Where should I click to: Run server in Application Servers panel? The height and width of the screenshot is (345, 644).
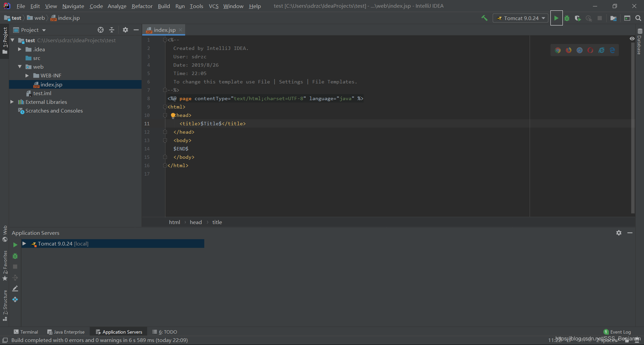[x=15, y=245]
